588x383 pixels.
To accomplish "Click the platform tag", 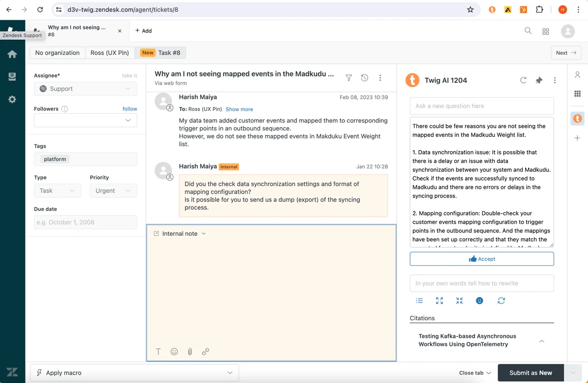I will point(55,159).
